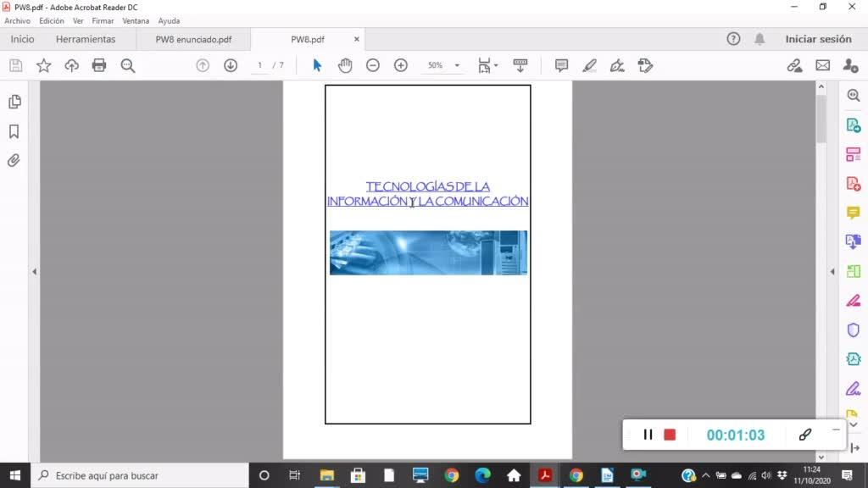Open the Windows Start menu
The image size is (868, 488).
[15, 475]
